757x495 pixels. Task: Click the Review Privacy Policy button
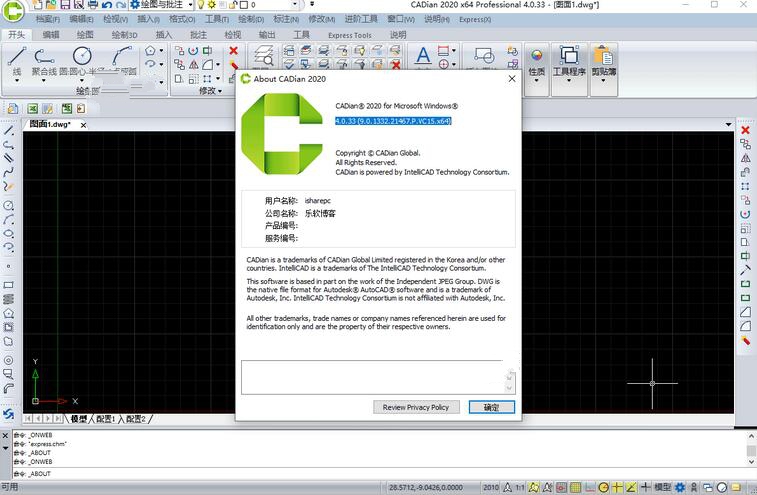coord(416,407)
